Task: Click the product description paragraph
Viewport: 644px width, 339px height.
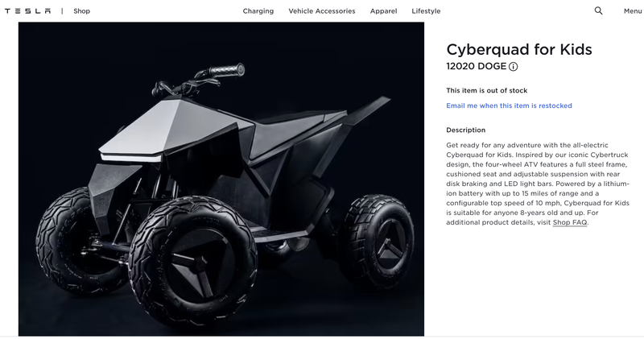Action: point(538,184)
